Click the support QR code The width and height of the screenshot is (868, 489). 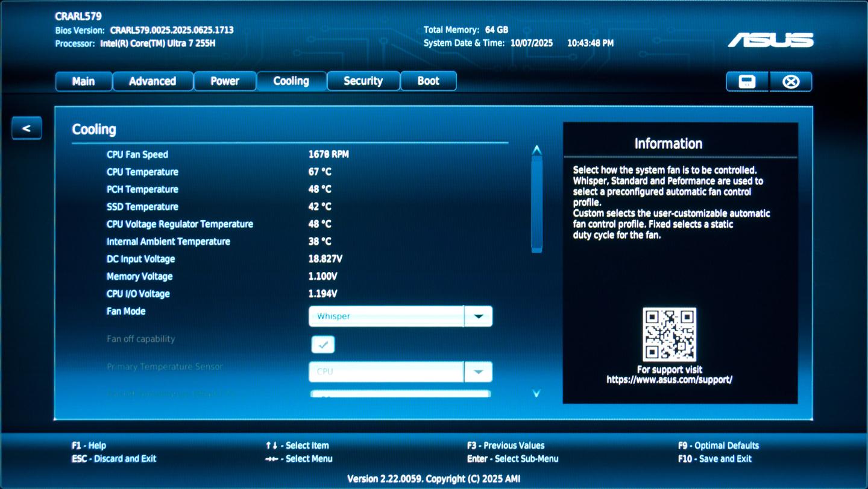pos(669,335)
